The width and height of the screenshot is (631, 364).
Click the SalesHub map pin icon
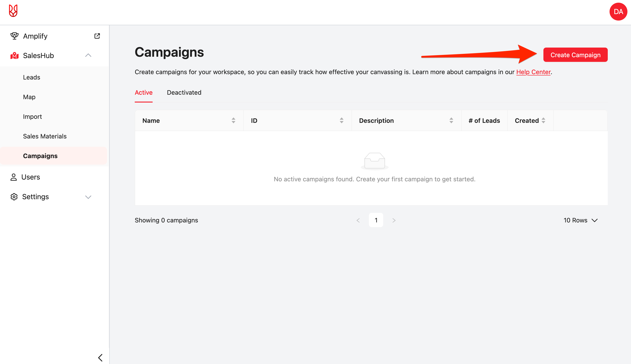coord(14,56)
